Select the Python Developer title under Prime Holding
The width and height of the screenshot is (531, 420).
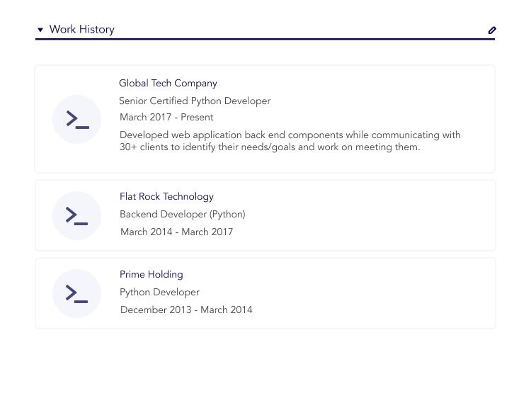159,293
